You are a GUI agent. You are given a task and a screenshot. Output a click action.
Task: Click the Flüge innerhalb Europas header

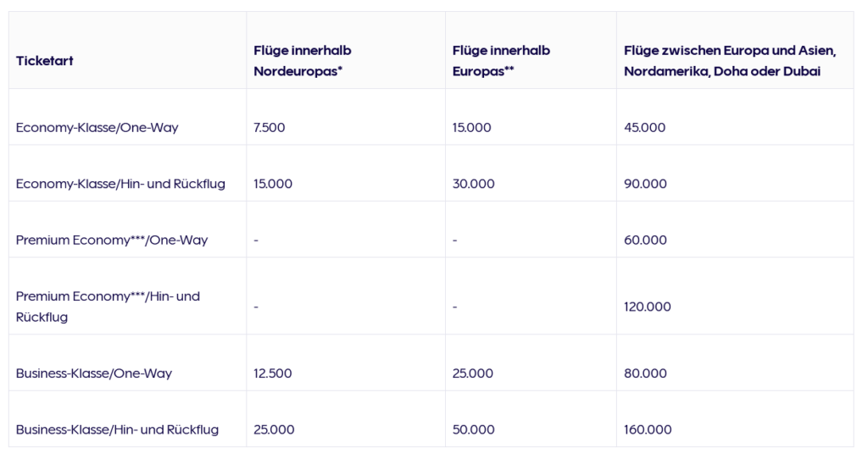point(501,61)
